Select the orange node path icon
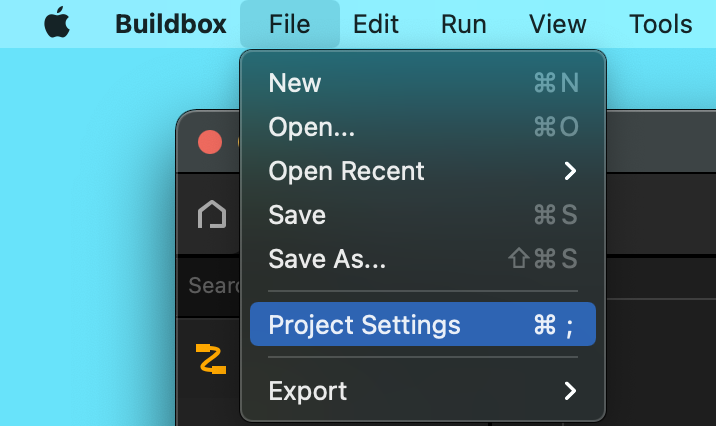 [211, 359]
